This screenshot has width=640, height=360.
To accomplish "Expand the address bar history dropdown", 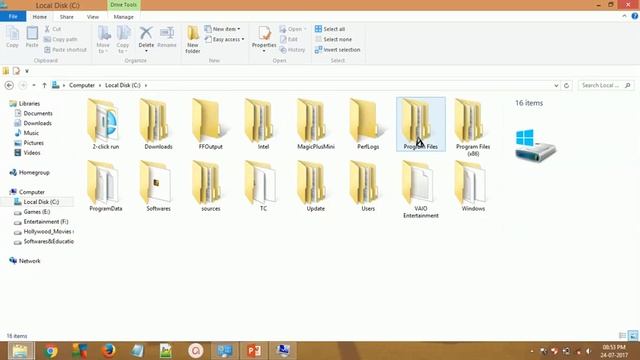I will click(x=556, y=85).
